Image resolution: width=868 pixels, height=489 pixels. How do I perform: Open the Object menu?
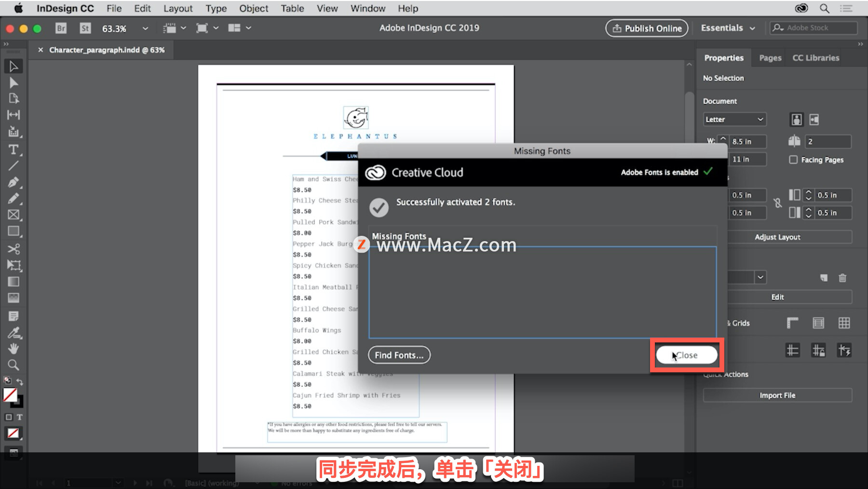click(254, 8)
